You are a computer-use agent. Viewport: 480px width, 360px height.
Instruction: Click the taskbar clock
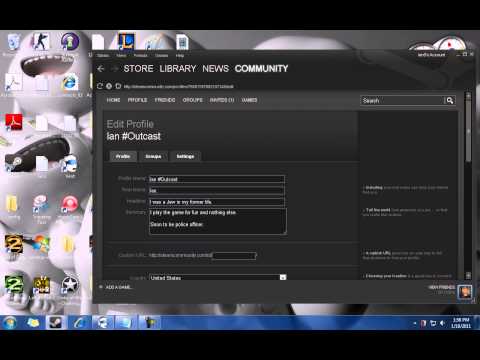click(x=461, y=323)
